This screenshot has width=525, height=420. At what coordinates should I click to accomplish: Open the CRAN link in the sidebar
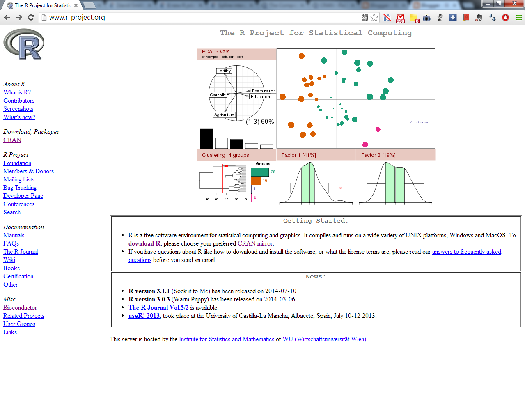click(11, 140)
